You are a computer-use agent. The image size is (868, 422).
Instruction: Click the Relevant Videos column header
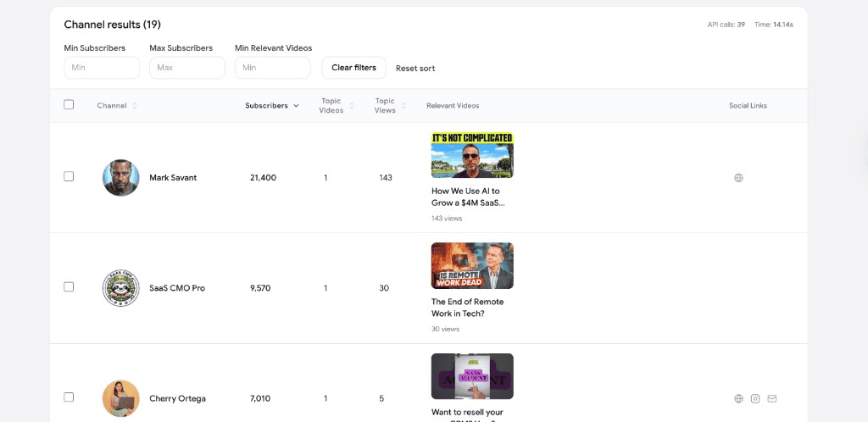click(x=453, y=106)
